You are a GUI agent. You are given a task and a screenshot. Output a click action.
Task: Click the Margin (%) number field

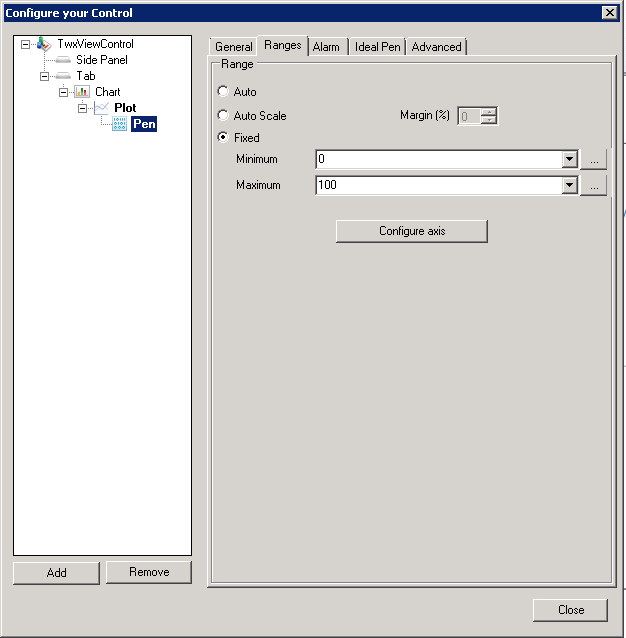(470, 116)
